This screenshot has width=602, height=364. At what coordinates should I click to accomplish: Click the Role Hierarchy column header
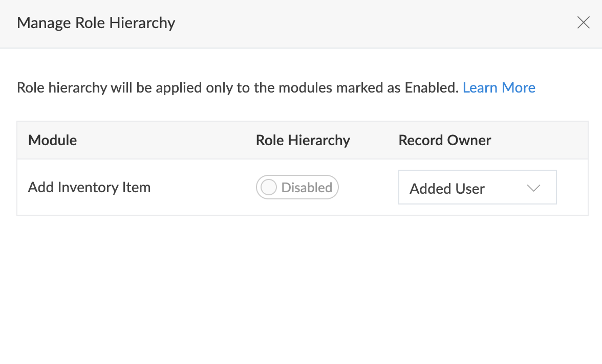303,140
